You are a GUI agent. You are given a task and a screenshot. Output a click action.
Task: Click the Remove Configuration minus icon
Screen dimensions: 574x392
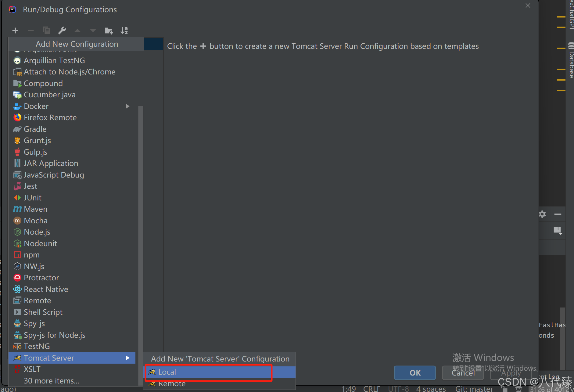30,31
